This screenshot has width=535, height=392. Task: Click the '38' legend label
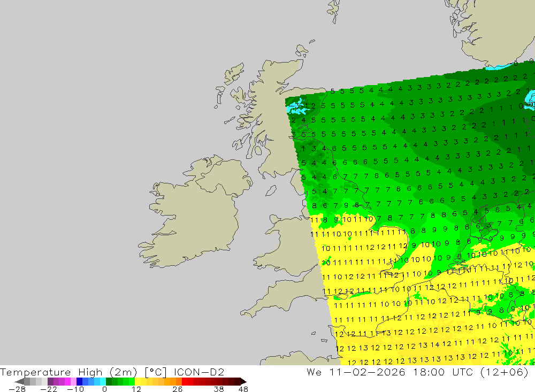click(x=219, y=389)
